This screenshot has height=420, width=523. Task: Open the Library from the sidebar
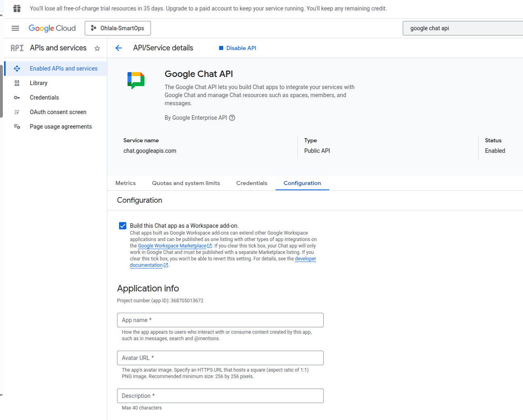(38, 83)
